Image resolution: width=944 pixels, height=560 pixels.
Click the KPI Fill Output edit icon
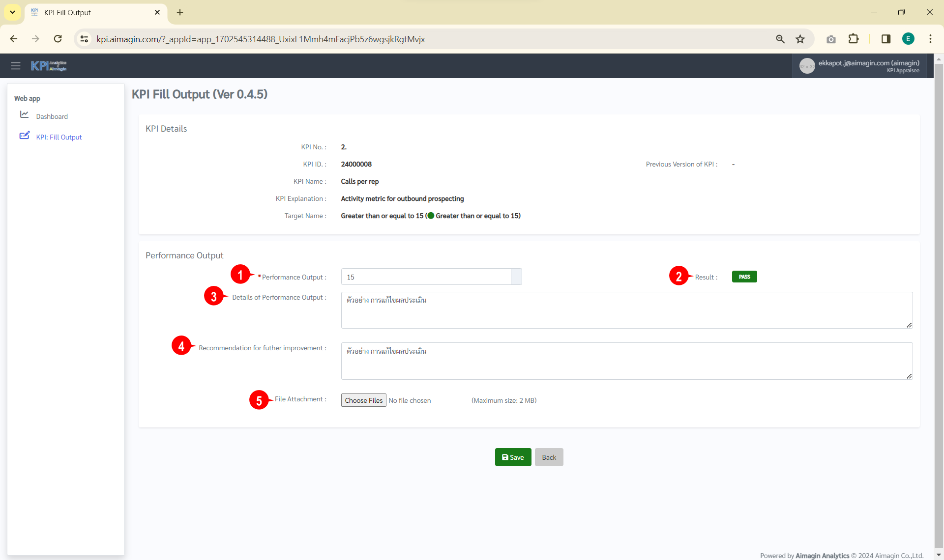[x=24, y=136]
